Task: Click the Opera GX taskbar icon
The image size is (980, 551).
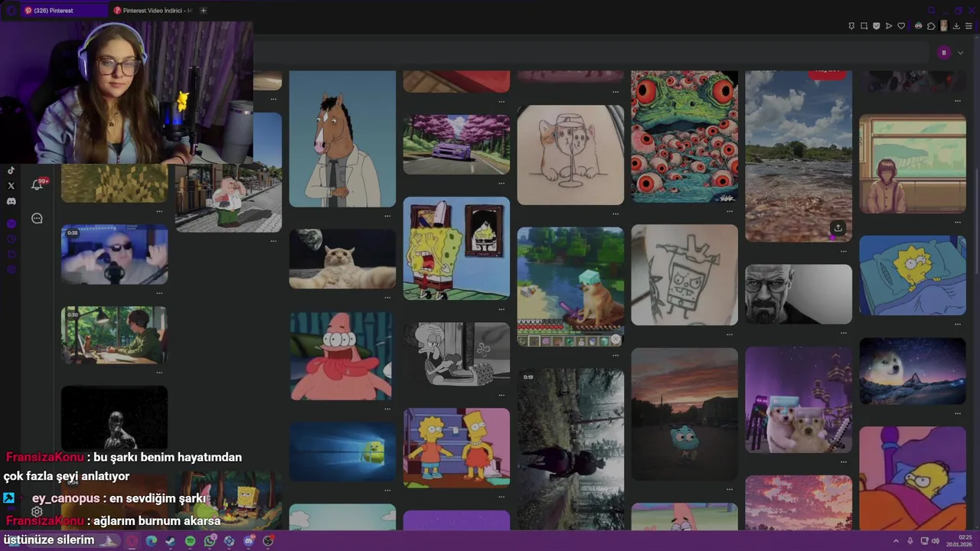Action: pyautogui.click(x=131, y=541)
